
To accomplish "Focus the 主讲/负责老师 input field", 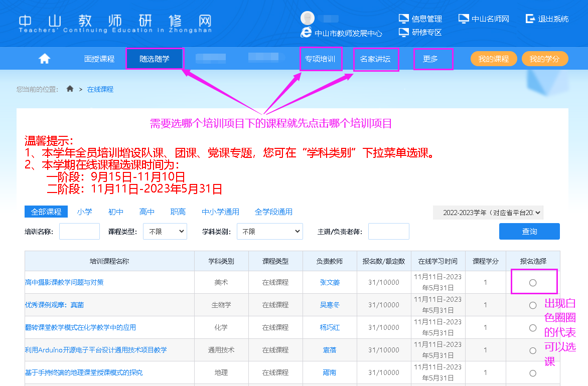I will 388,231.
